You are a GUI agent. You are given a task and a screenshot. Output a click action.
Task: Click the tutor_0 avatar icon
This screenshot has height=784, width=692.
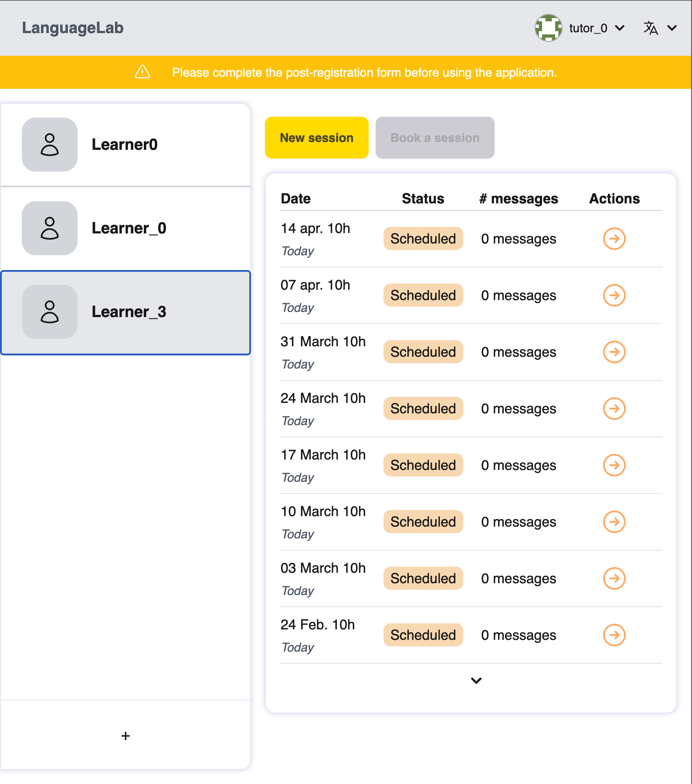(x=548, y=28)
